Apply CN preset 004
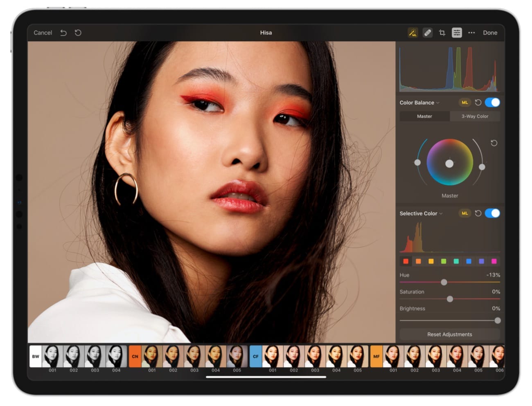Viewport: 532px width, 406px height. [x=216, y=357]
